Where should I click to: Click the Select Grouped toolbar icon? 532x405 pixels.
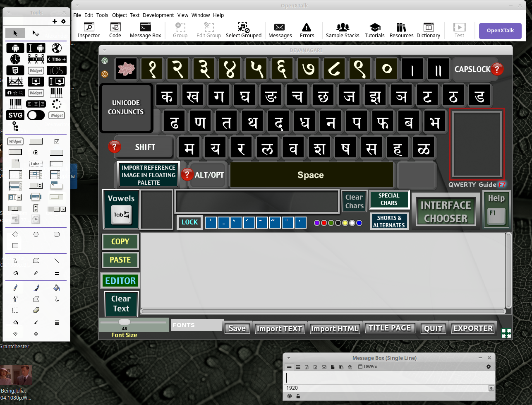(243, 31)
